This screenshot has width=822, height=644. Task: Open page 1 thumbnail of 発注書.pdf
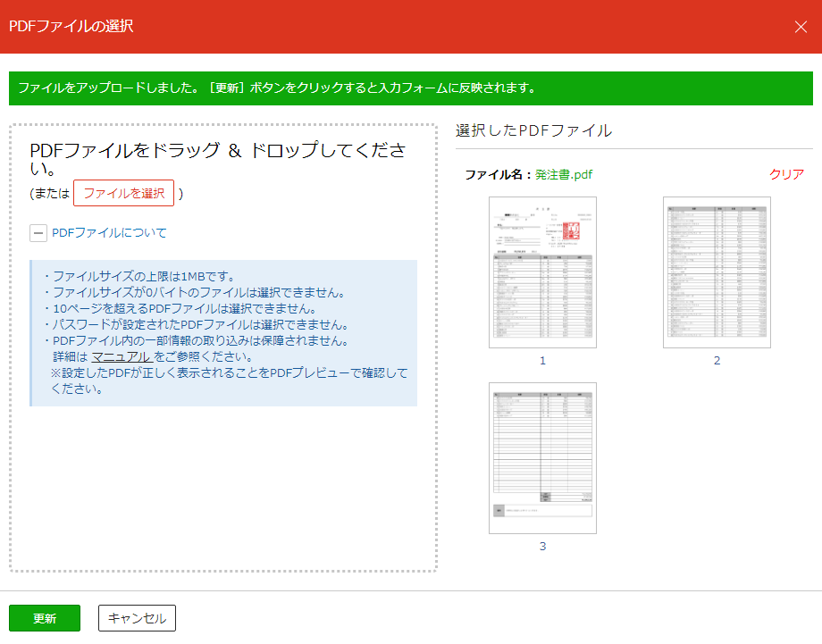(541, 272)
